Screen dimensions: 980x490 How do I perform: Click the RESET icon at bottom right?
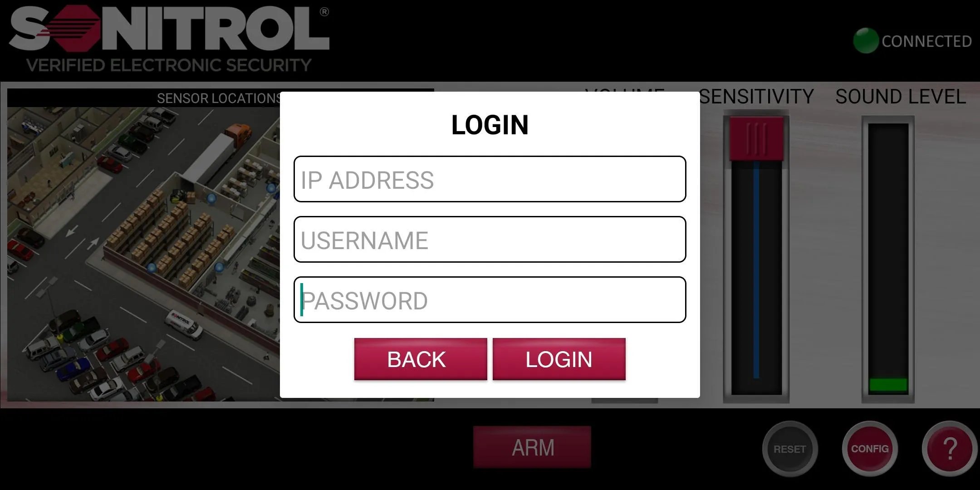pos(789,447)
